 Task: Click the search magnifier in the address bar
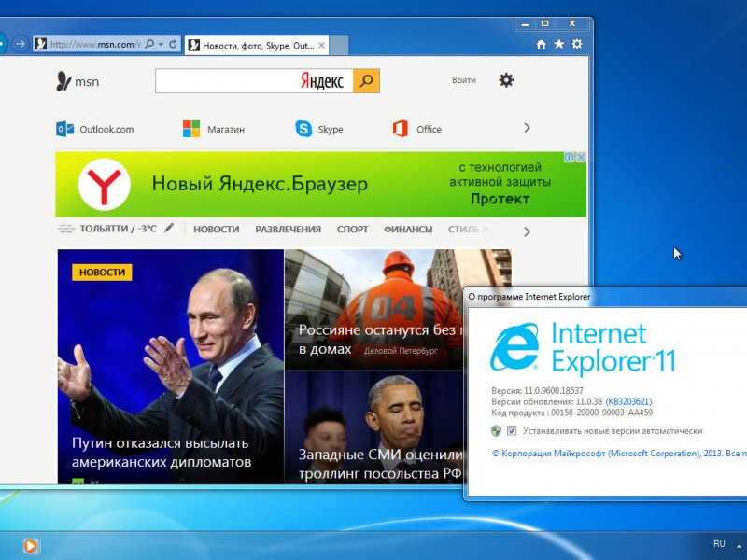[x=149, y=44]
